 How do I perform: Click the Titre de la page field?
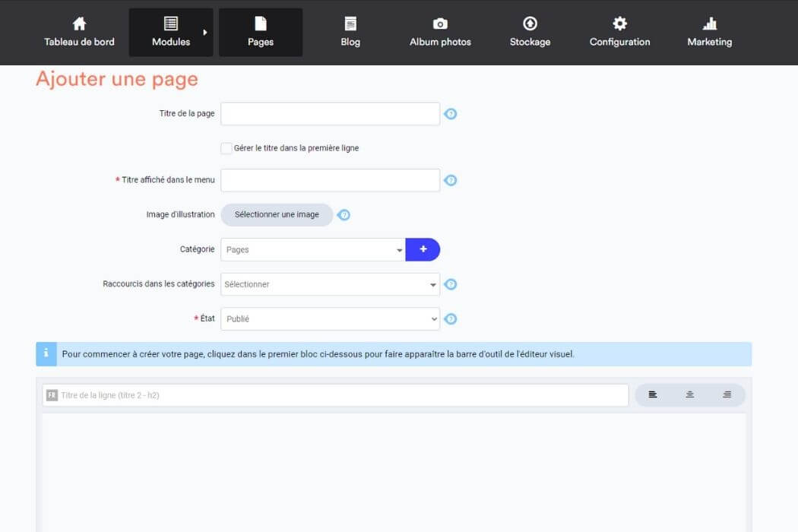coord(331,113)
